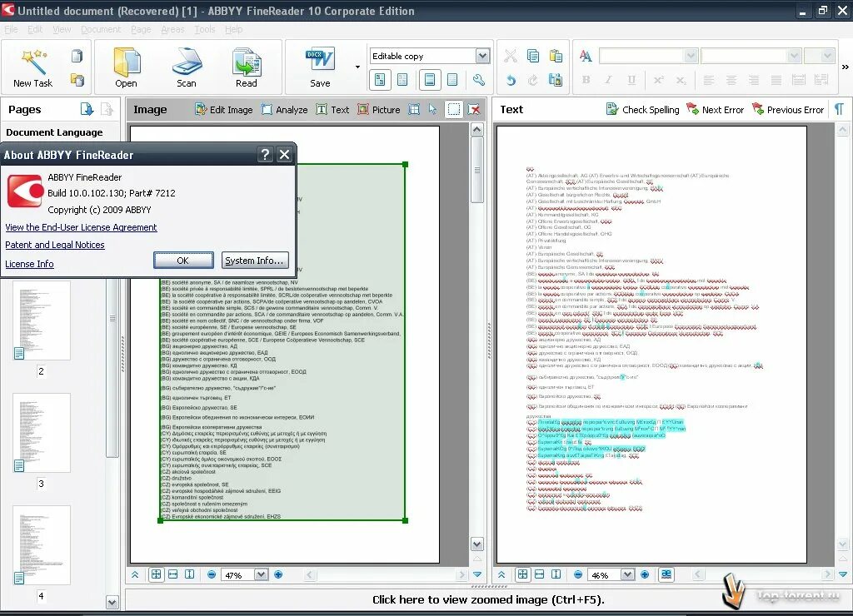Click the delete area icon
Screen dimensions: 853x616
click(474, 110)
